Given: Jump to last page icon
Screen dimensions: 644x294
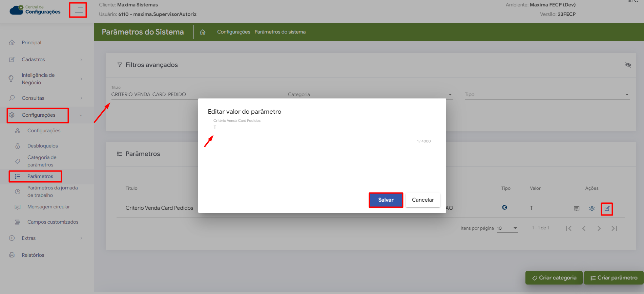Looking at the screenshot, I should coord(614,228).
